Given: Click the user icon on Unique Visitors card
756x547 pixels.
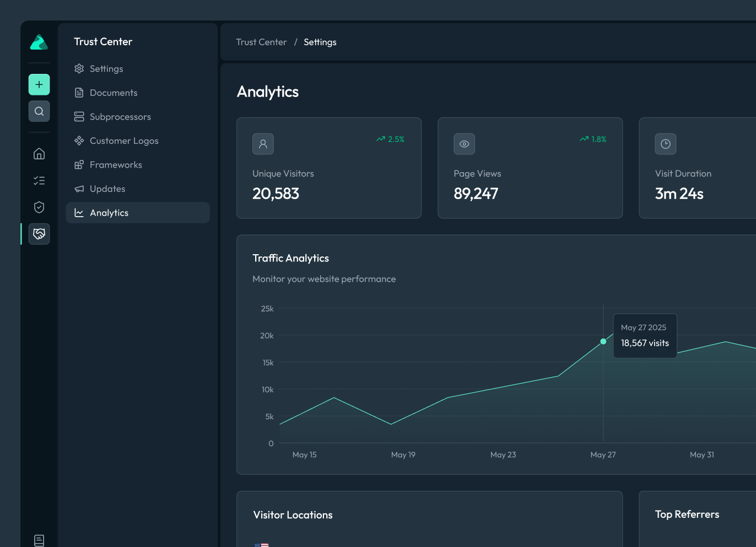Looking at the screenshot, I should (x=263, y=144).
